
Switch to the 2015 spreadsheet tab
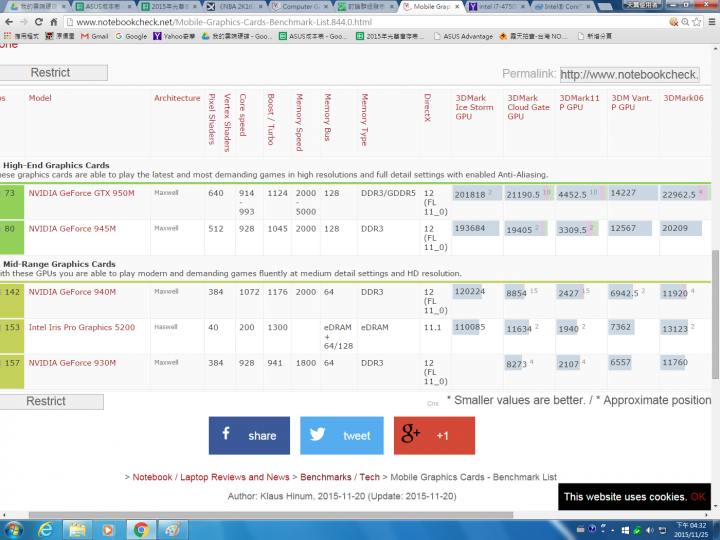click(x=169, y=6)
